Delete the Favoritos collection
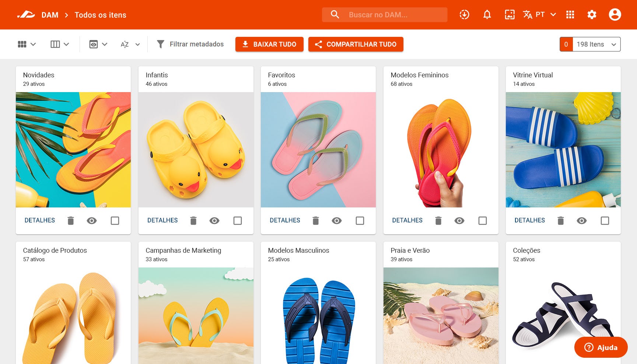The width and height of the screenshot is (637, 364). [x=316, y=221]
